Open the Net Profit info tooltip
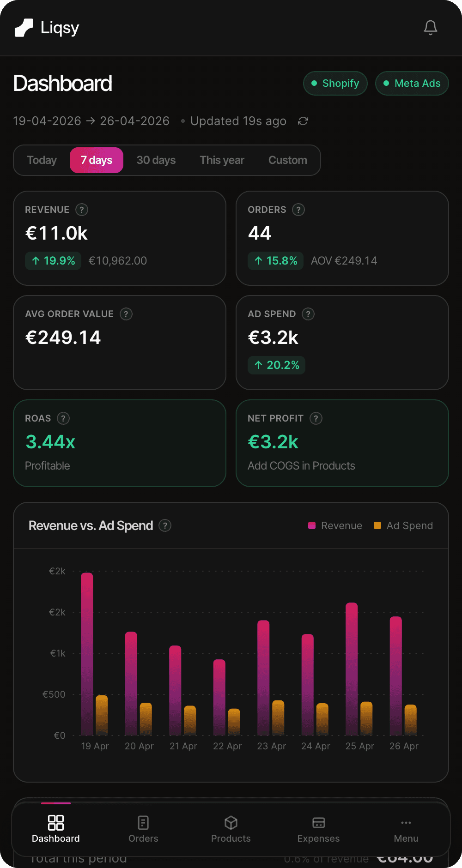The image size is (462, 868). [x=316, y=418]
